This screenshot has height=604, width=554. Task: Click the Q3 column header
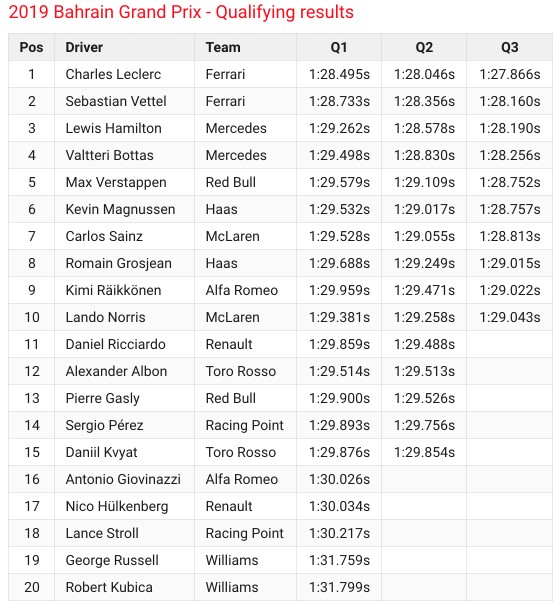coord(509,47)
